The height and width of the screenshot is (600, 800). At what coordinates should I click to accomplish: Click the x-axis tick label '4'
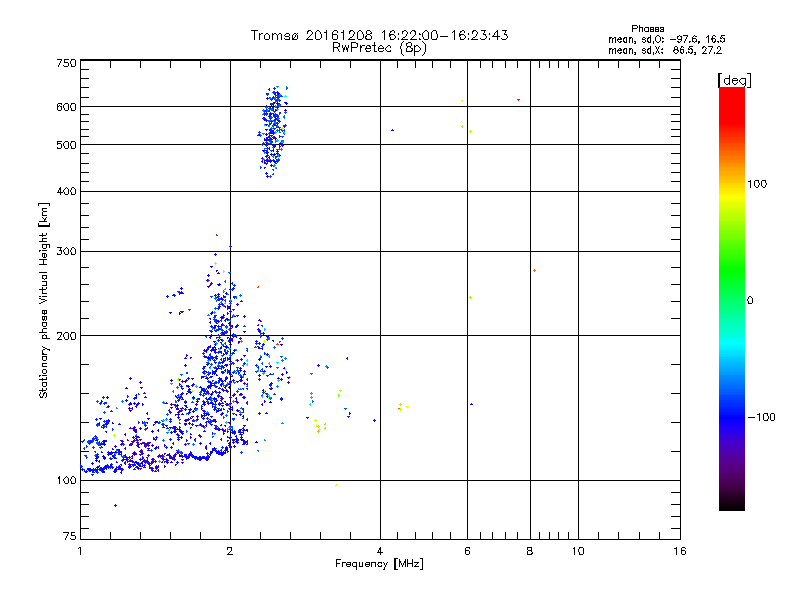click(x=380, y=551)
